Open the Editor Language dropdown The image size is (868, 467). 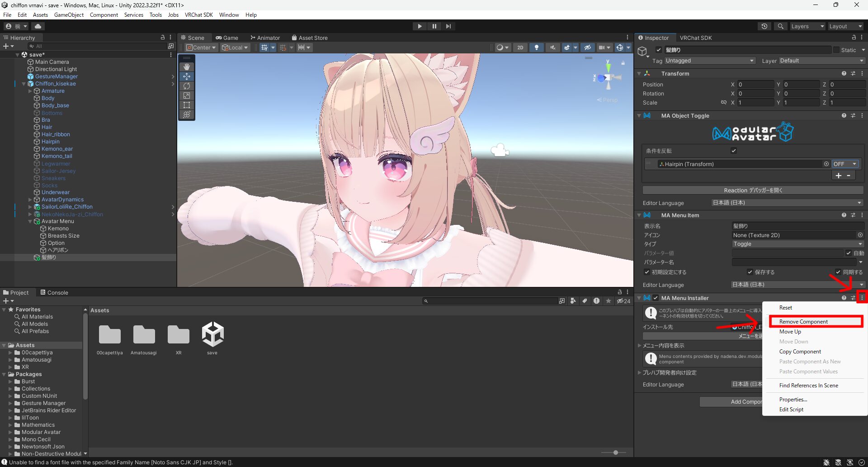(x=787, y=203)
